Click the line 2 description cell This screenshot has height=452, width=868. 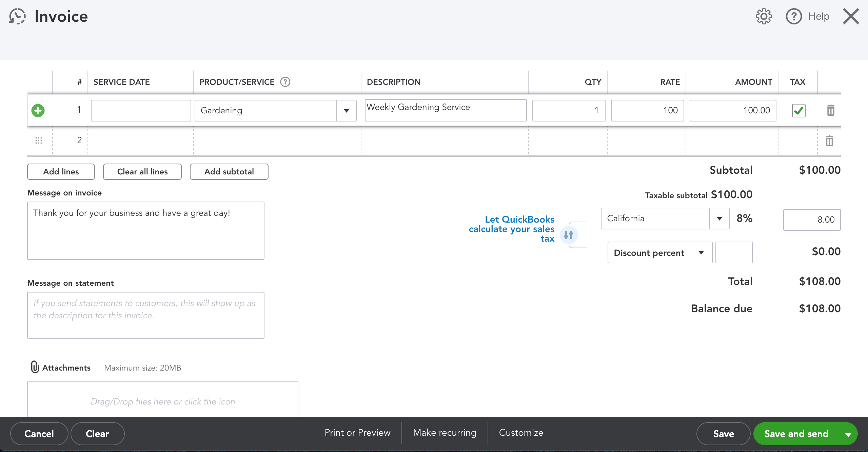[x=445, y=140]
